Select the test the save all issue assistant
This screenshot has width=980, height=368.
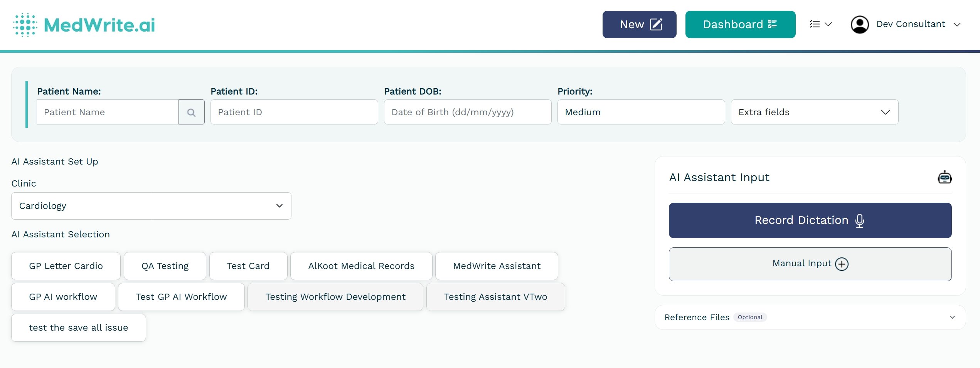tap(79, 328)
